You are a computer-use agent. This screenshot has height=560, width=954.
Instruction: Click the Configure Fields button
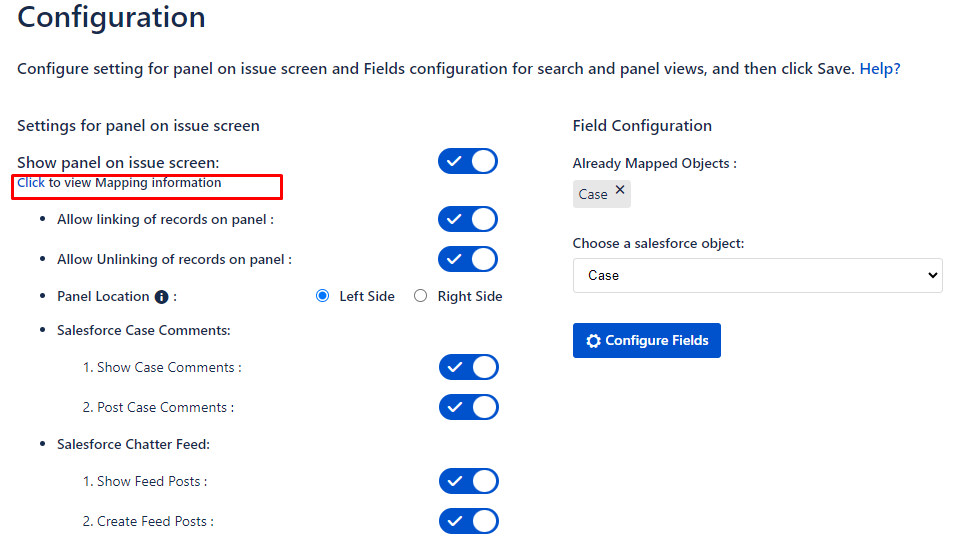click(x=647, y=341)
